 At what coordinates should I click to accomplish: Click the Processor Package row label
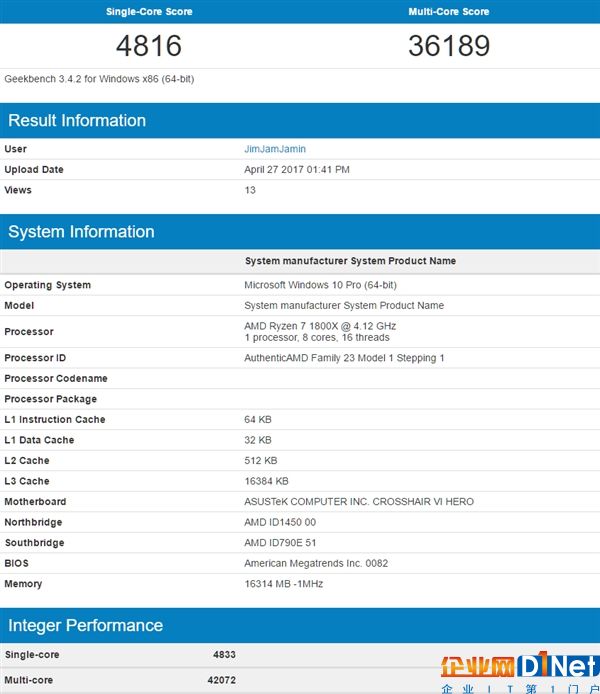[50, 399]
